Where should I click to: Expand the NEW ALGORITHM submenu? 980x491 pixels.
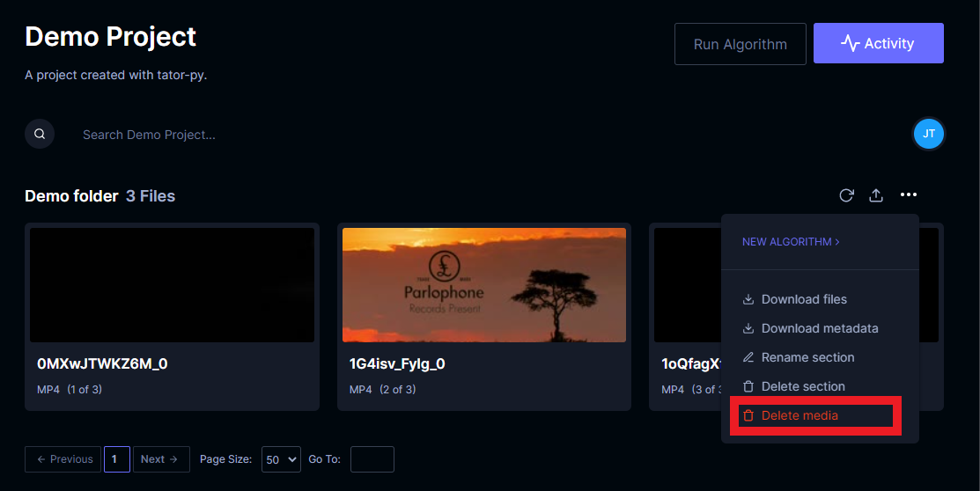coord(791,242)
